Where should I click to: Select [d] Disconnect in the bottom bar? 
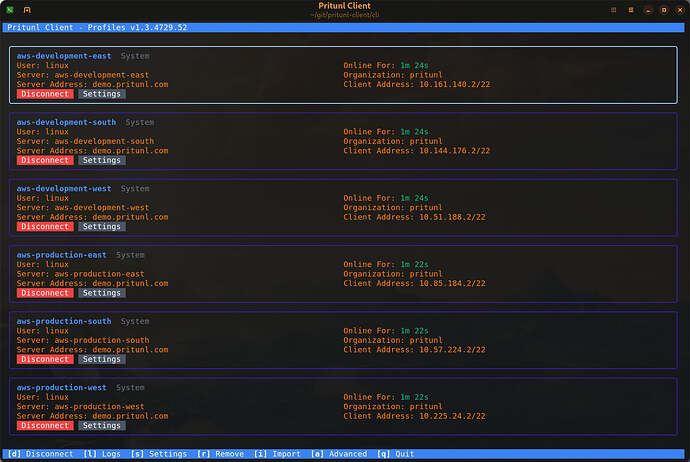tap(40, 454)
